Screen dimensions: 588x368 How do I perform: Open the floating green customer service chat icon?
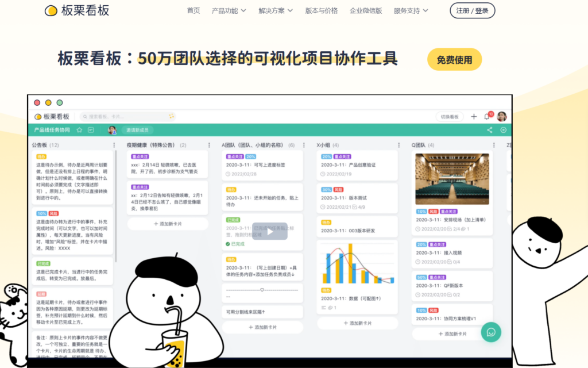tap(491, 332)
